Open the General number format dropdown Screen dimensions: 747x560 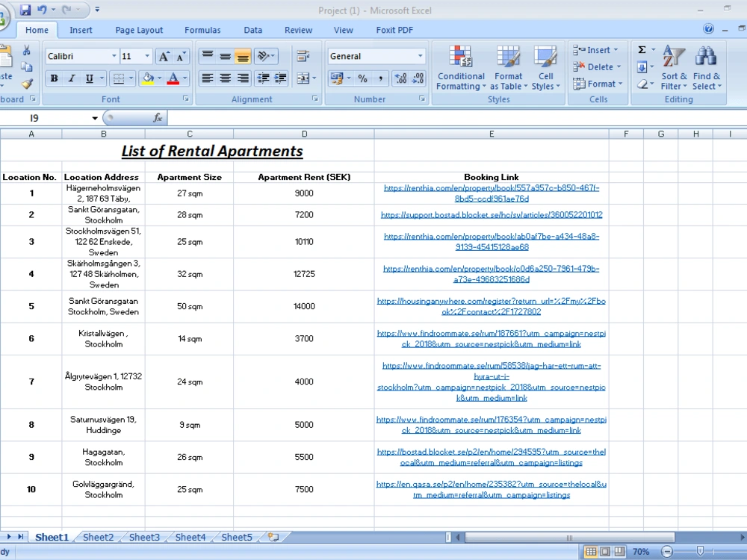420,56
